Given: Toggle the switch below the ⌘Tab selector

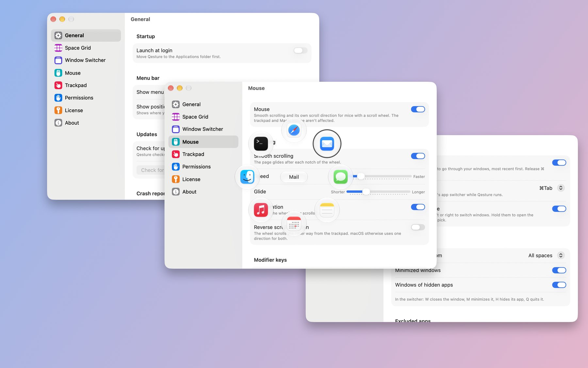Looking at the screenshot, I should [559, 209].
